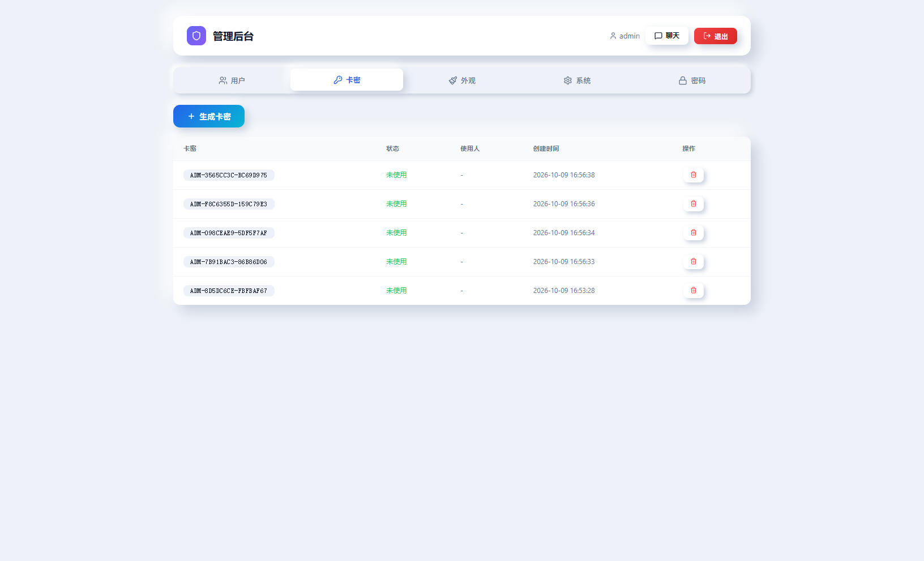The height and width of the screenshot is (561, 924).
Task: Click 未使用 status in the 16:53:28 row
Action: tap(396, 291)
